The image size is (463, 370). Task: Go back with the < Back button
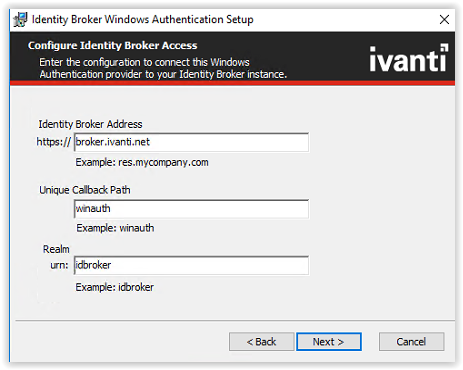[261, 342]
